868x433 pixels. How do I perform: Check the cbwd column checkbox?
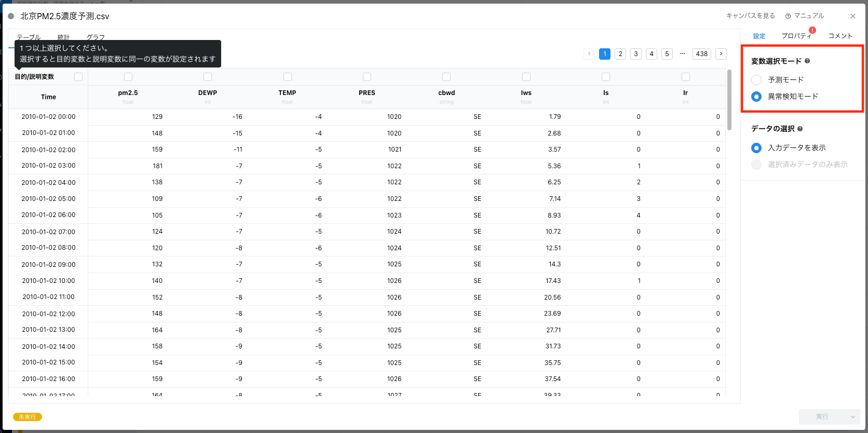point(446,77)
